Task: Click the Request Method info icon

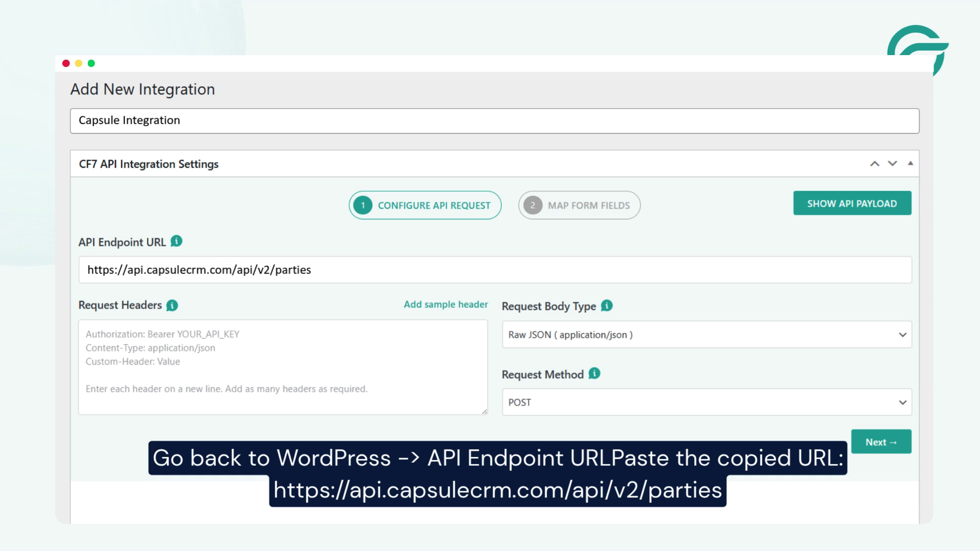Action: pos(595,373)
